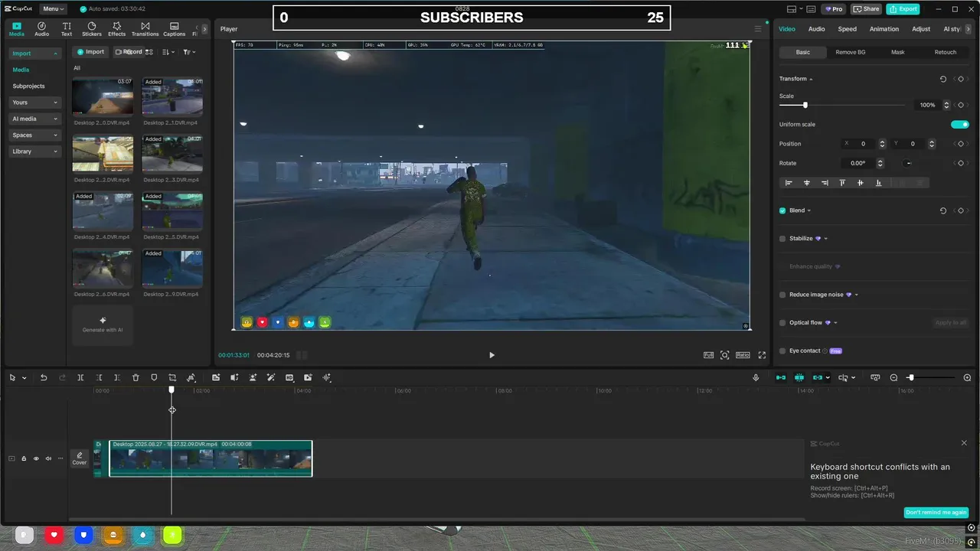The image size is (980, 551).
Task: Enable the Stabilize checkbox
Action: click(x=782, y=239)
